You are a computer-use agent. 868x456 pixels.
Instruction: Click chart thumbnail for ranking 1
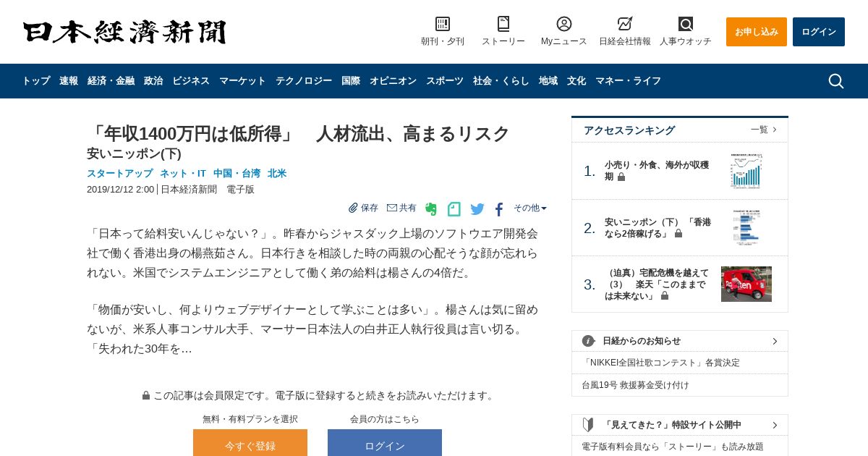(746, 171)
